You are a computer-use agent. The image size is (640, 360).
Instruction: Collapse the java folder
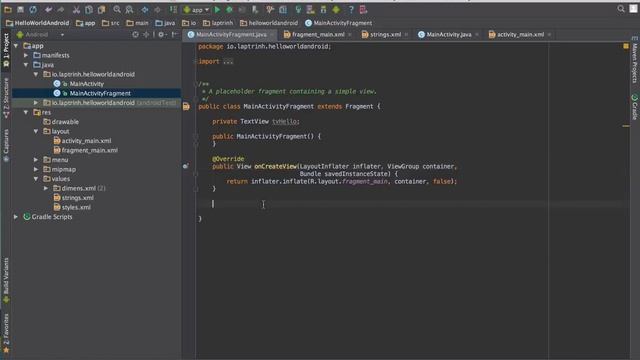click(x=26, y=65)
